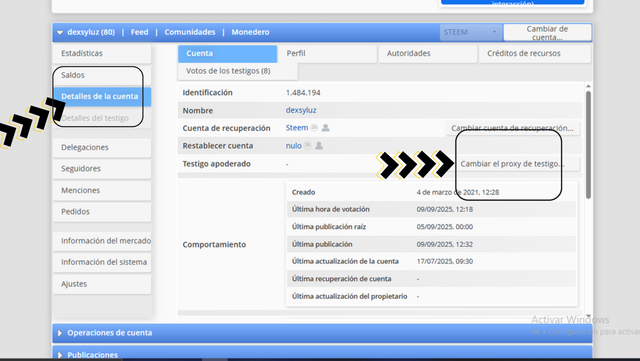
Task: Click the Comportamiento row label
Action: (214, 245)
